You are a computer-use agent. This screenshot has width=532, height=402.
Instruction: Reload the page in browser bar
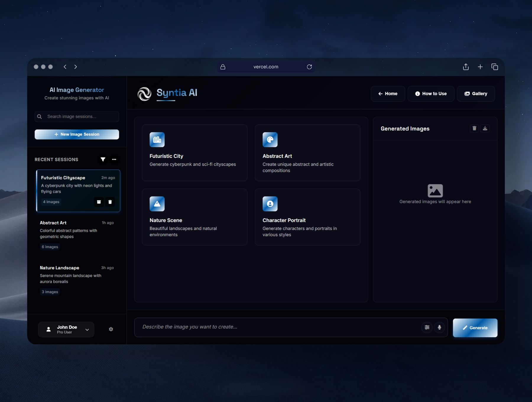click(x=309, y=67)
